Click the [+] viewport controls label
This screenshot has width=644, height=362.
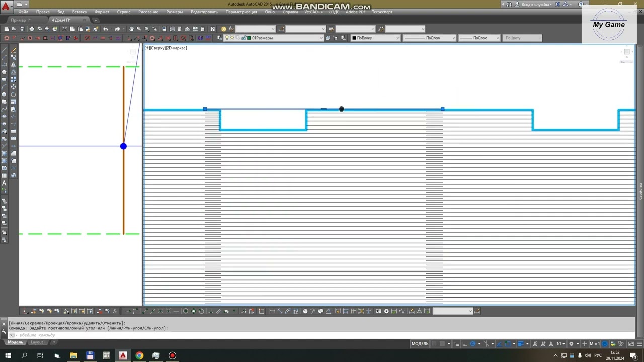click(147, 48)
